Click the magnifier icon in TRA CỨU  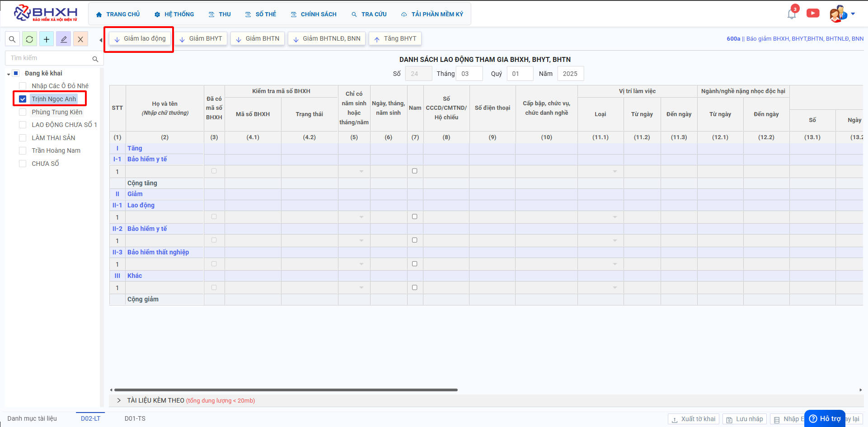[x=354, y=14]
